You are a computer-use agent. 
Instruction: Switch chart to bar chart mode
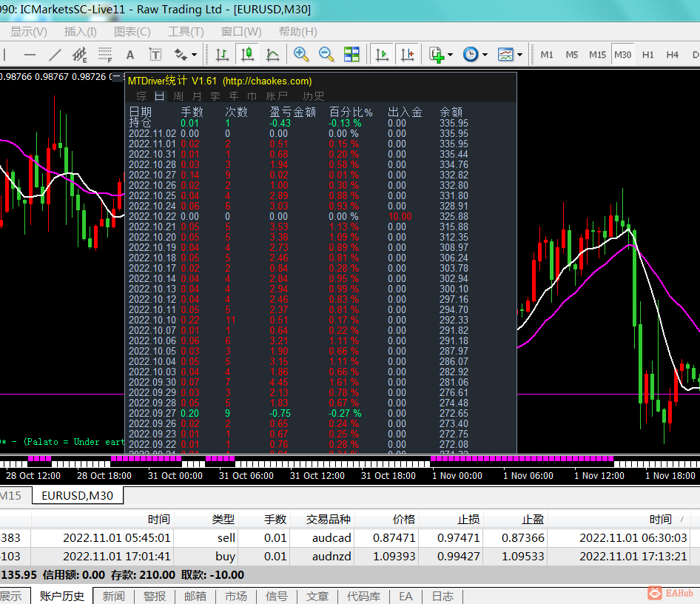[x=222, y=55]
